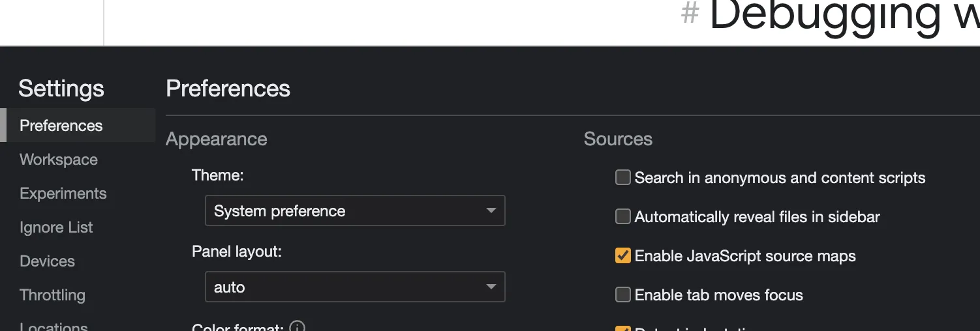This screenshot has height=331, width=980.
Task: Switch to the Workspace settings tab
Action: click(x=59, y=160)
